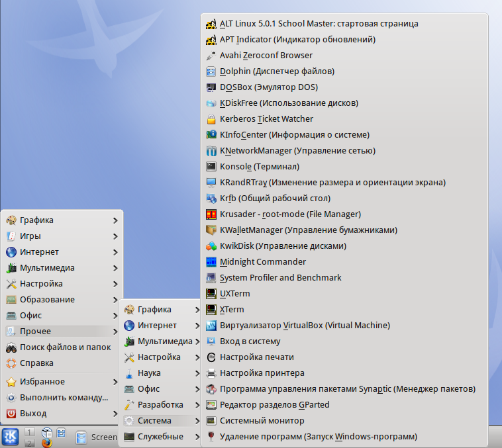Open the Справка menu entry
The image size is (502, 448).
(62, 363)
